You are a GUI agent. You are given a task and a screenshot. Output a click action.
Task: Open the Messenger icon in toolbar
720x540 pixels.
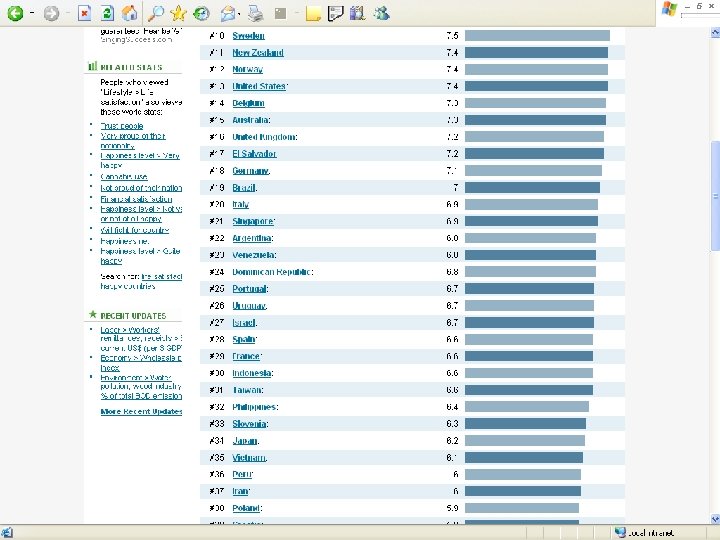pos(381,13)
